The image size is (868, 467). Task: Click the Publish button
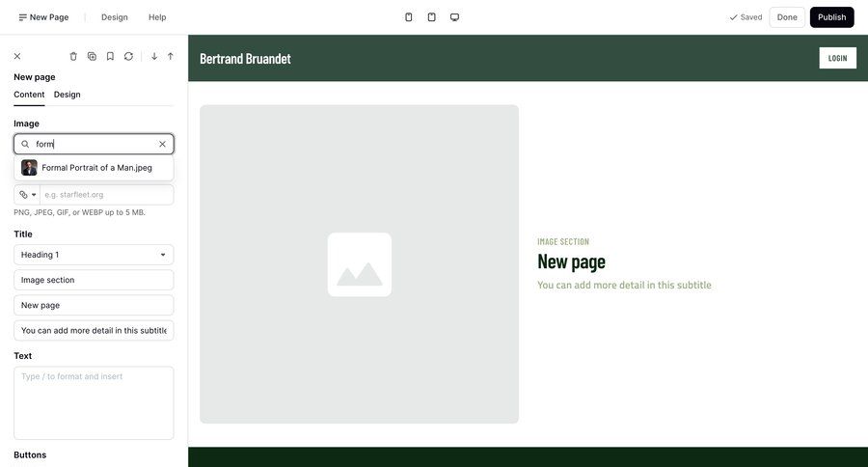832,17
